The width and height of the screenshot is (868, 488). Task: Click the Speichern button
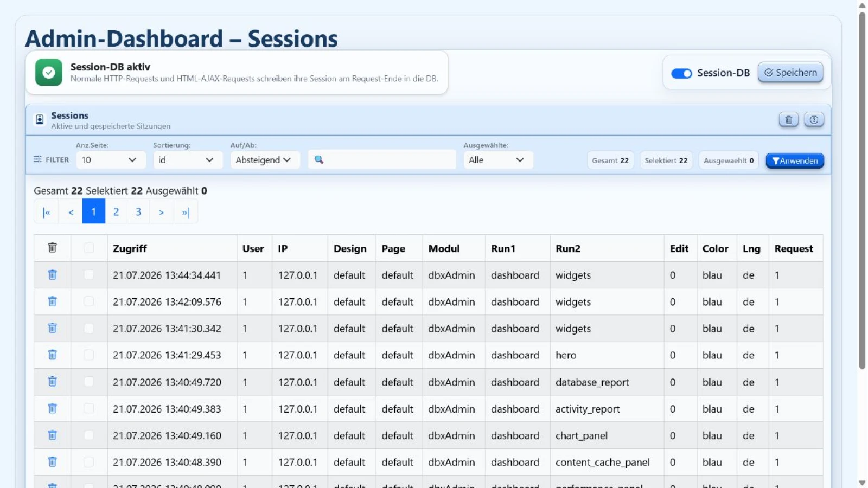pyautogui.click(x=790, y=73)
